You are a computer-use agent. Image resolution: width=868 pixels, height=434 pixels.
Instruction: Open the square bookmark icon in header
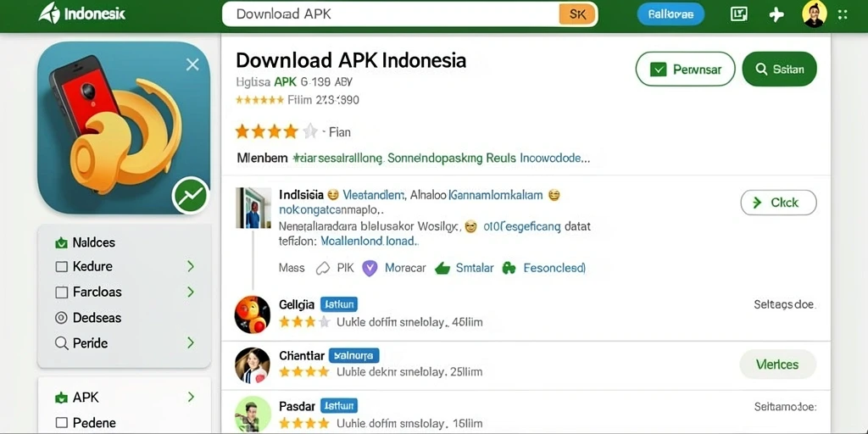pyautogui.click(x=739, y=14)
